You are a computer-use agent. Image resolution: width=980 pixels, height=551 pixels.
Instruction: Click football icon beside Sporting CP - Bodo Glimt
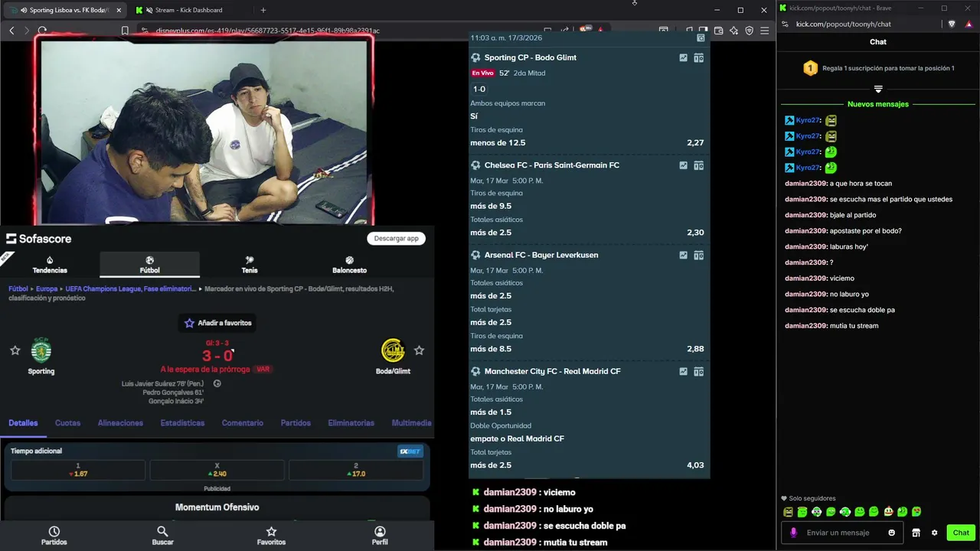coord(475,57)
